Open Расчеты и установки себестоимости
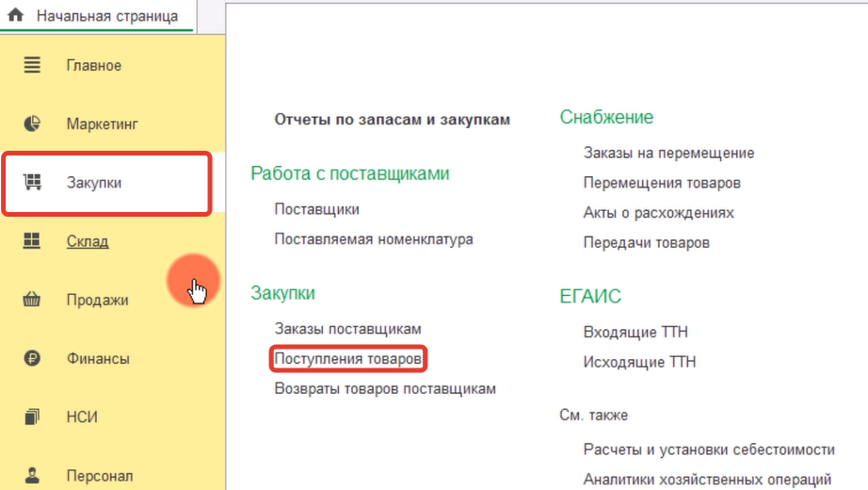Viewport: 868px width, 490px height. [709, 449]
